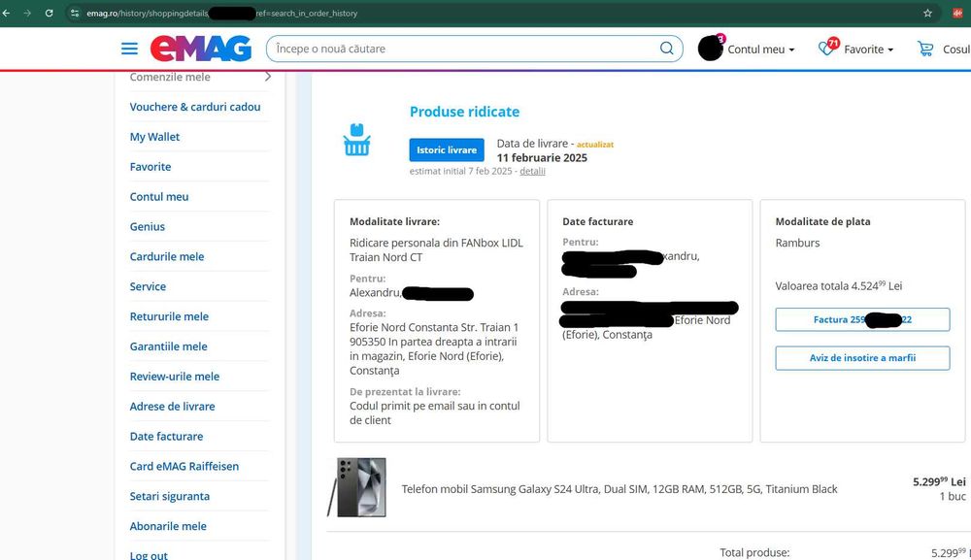
Task: Click Aviz de insotire a marfii button
Action: (x=862, y=358)
